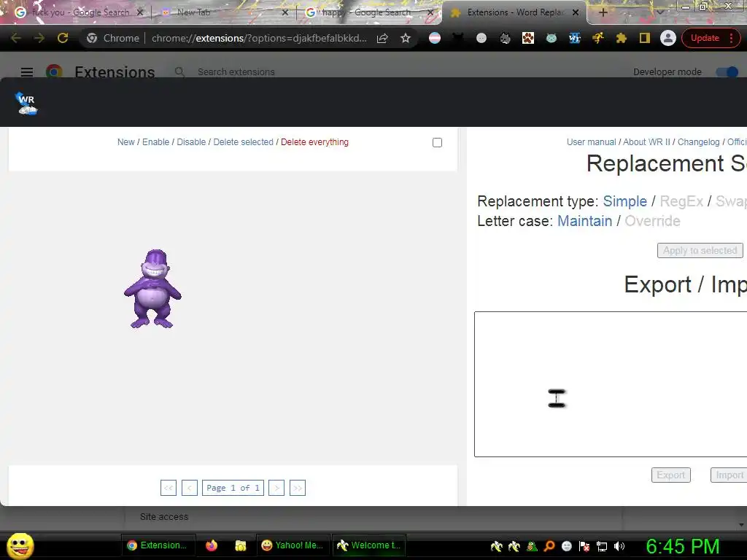Open the User manual link

point(591,142)
